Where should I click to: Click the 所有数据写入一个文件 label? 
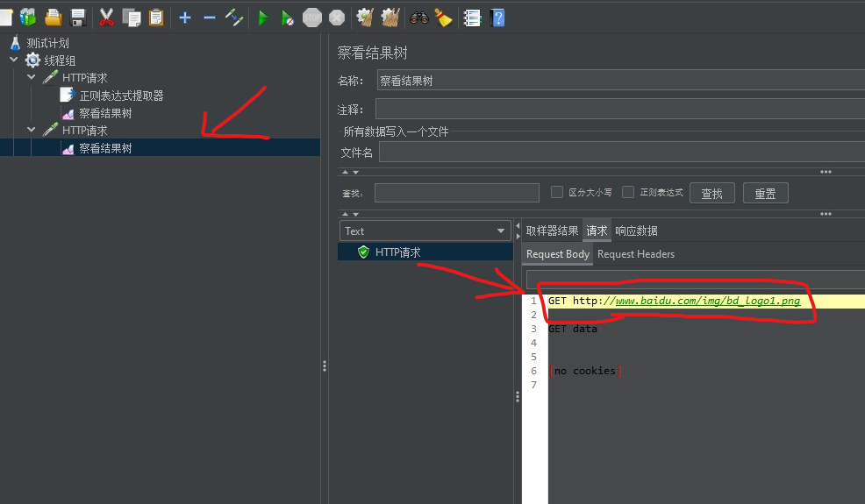pyautogui.click(x=396, y=131)
